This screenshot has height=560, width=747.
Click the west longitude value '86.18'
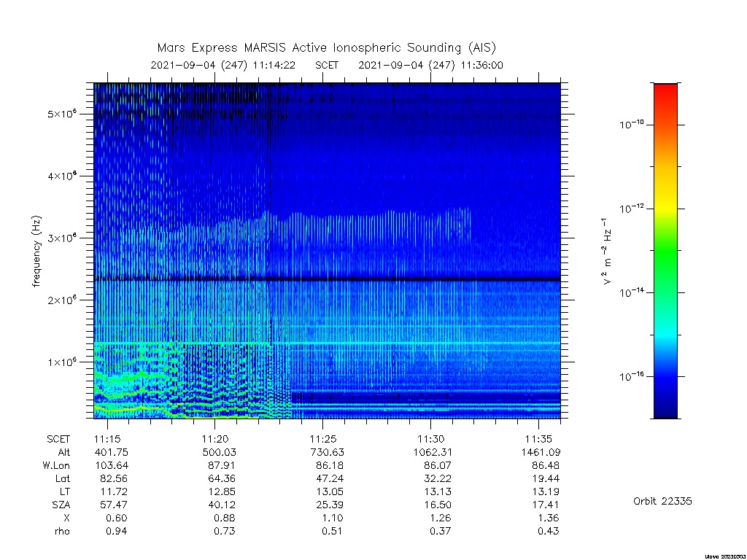coord(330,465)
